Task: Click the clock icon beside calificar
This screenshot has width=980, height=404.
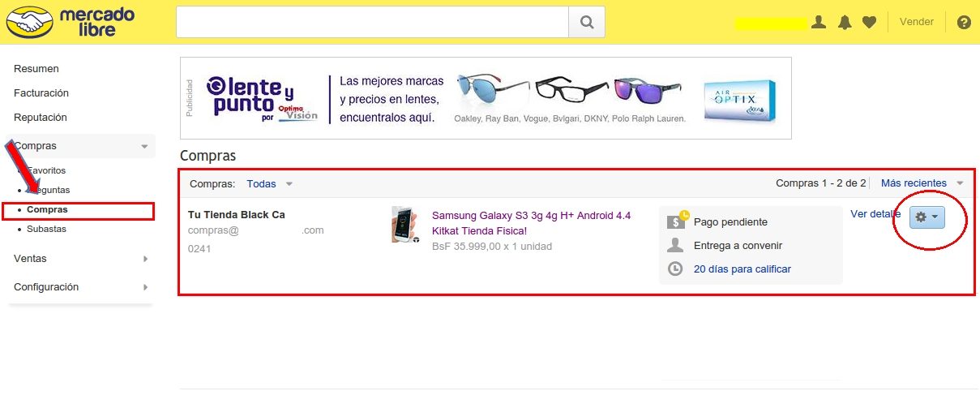Action: tap(674, 269)
